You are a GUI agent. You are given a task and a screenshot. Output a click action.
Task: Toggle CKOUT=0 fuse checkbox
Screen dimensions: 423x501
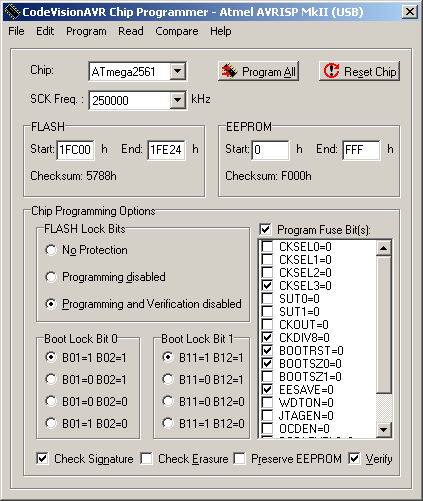tap(267, 324)
